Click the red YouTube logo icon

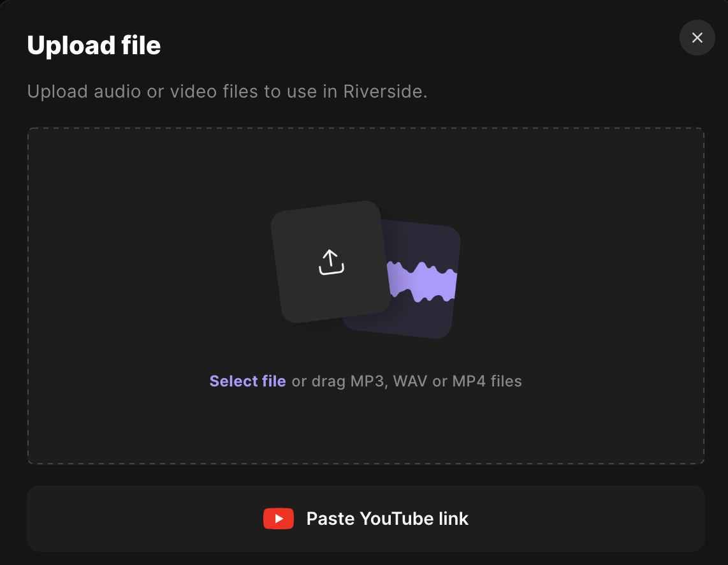pos(279,518)
